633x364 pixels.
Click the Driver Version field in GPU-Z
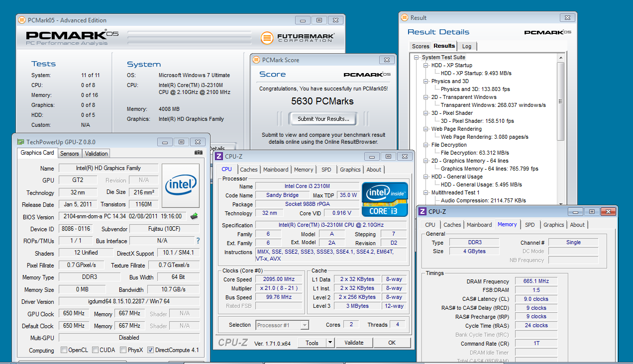(129, 301)
